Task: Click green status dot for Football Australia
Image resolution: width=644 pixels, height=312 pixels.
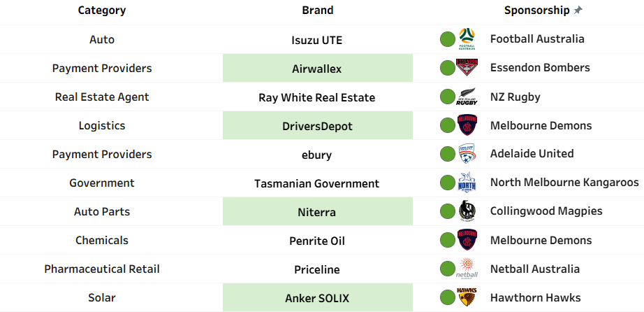Action: pos(447,39)
